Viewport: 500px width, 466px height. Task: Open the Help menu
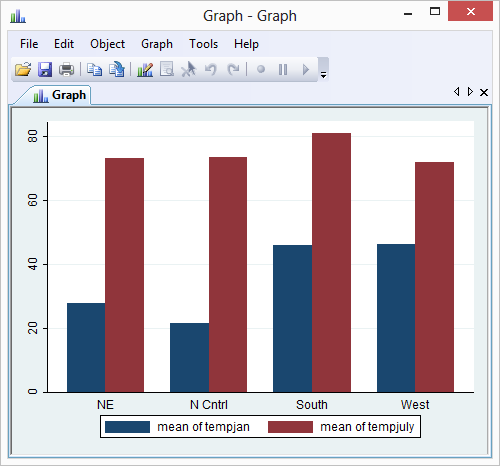tap(246, 44)
